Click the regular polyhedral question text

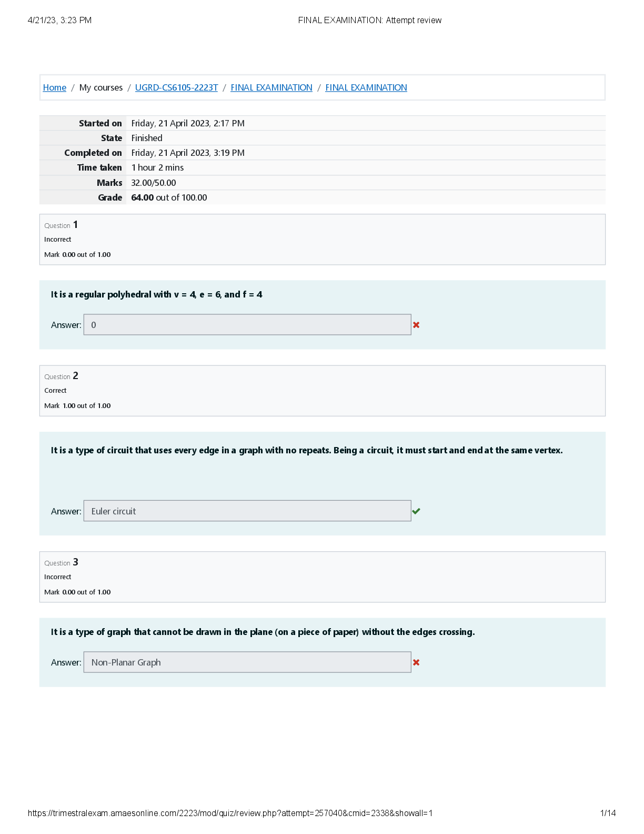[x=156, y=294]
